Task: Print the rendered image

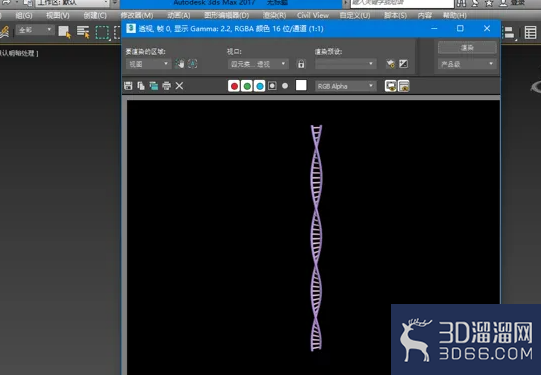Action: pos(167,86)
